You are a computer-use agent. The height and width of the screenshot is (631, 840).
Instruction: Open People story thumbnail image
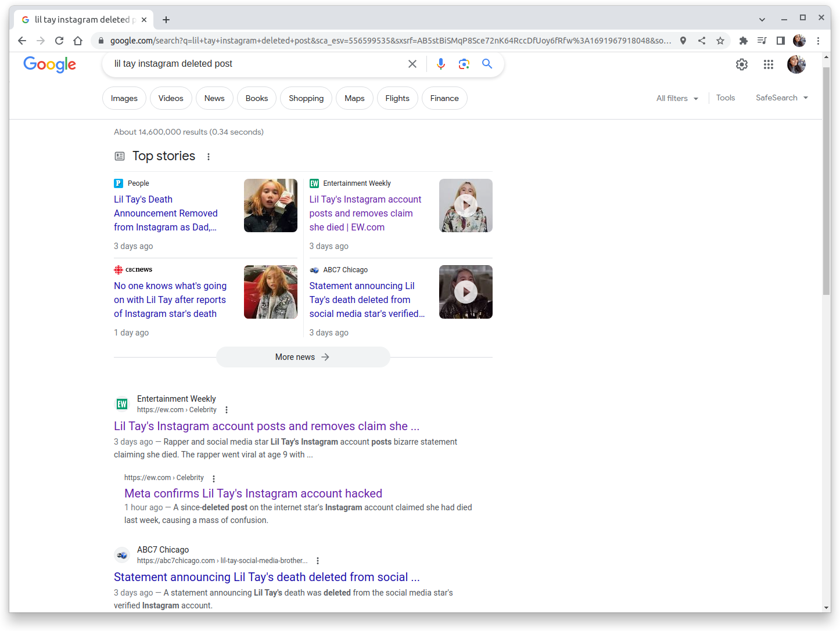click(x=271, y=205)
